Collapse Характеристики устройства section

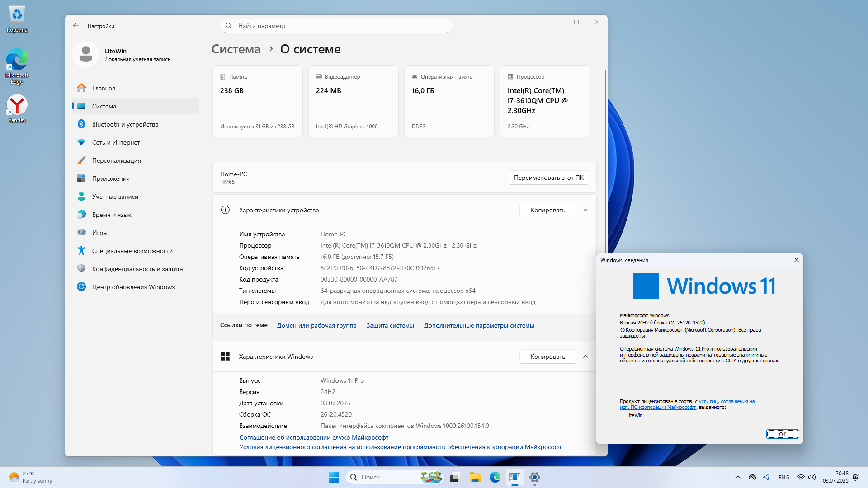585,210
